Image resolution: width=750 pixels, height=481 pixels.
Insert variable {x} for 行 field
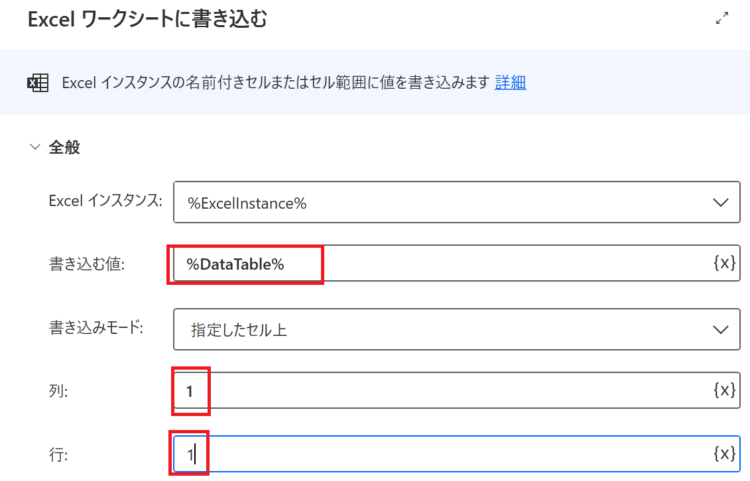(x=724, y=453)
